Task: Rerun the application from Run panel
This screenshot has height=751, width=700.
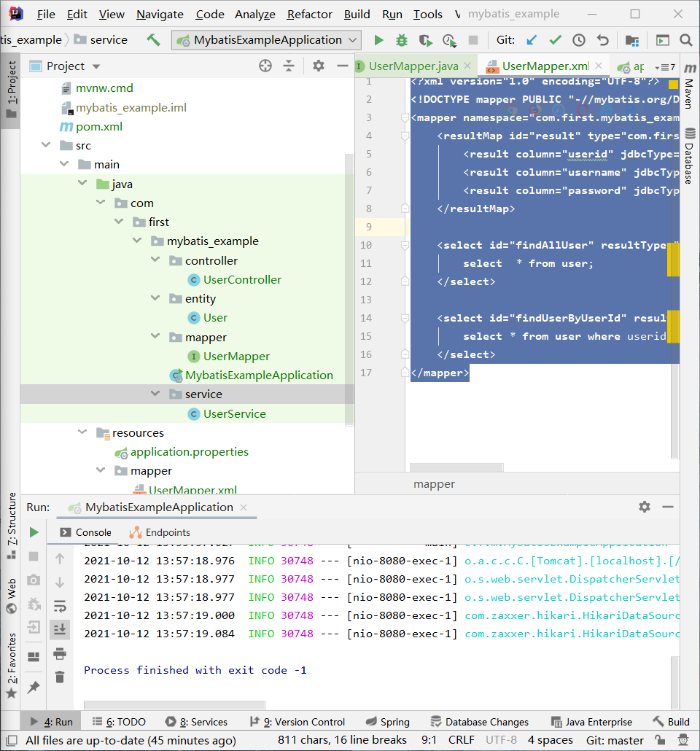Action: point(33,532)
